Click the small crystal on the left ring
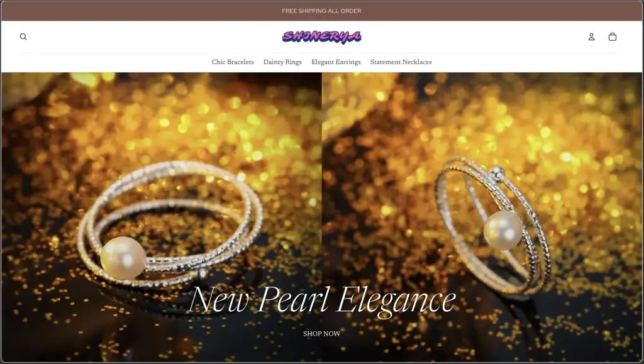Screen dimensions: 644x364 [202, 272]
